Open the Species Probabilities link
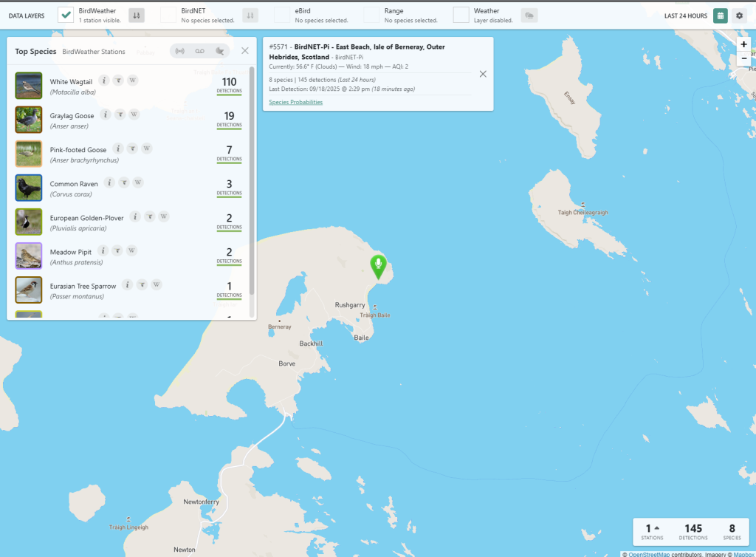This screenshot has height=557, width=756. click(x=295, y=102)
